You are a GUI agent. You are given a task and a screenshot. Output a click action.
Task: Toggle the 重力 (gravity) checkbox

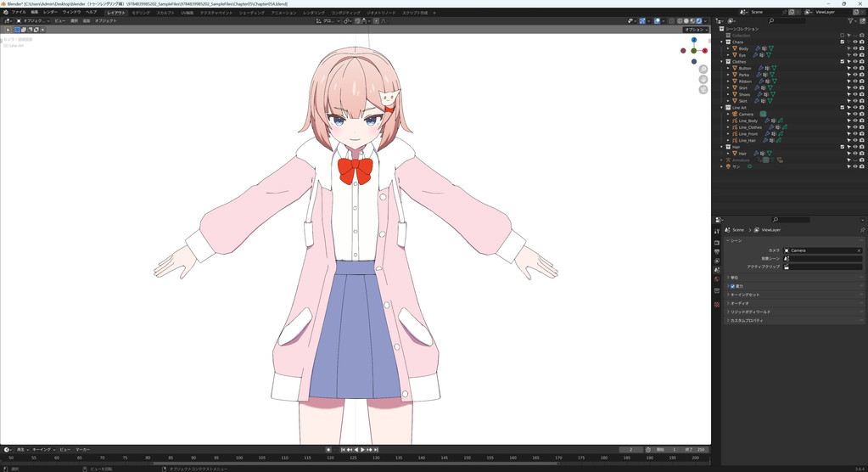point(732,286)
